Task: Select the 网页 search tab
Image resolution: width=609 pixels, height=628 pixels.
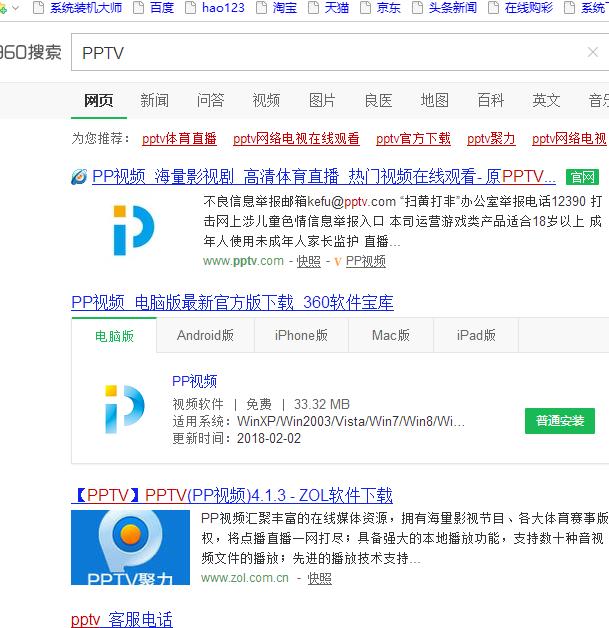Action: coord(98,100)
